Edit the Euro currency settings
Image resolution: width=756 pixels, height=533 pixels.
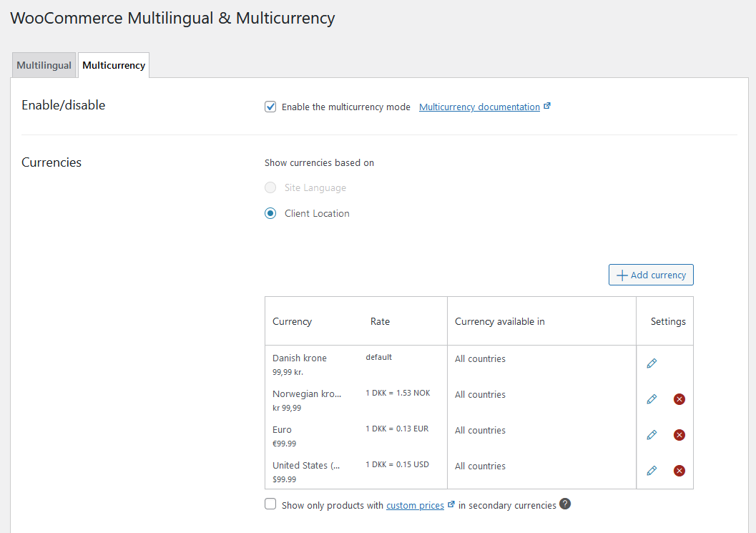point(652,434)
